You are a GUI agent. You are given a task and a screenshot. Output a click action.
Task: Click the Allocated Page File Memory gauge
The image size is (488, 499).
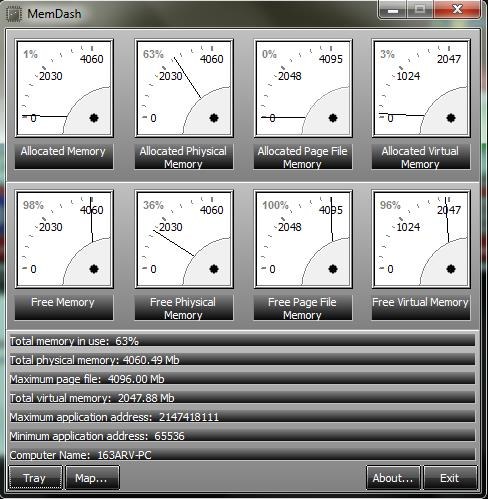click(x=303, y=88)
